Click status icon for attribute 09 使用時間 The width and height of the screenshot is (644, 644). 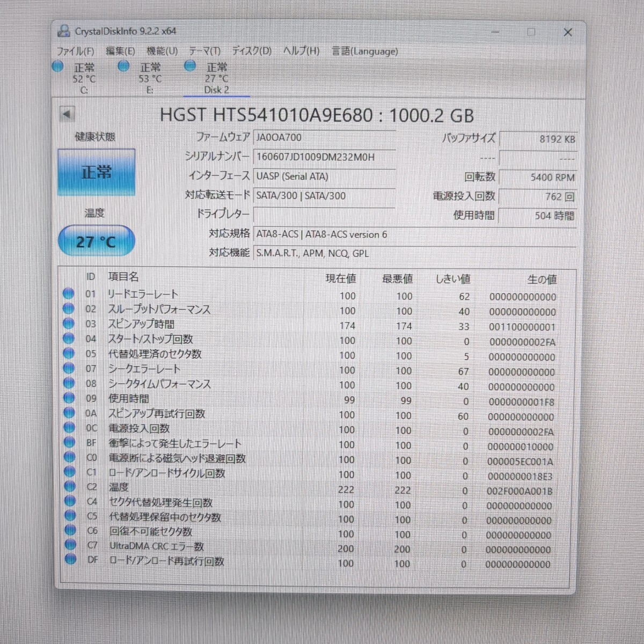69,398
